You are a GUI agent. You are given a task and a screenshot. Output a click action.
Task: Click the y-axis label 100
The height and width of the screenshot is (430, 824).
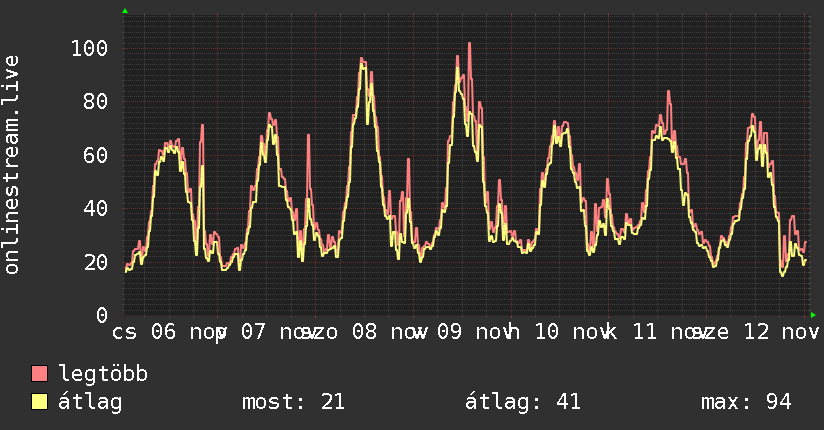point(89,48)
